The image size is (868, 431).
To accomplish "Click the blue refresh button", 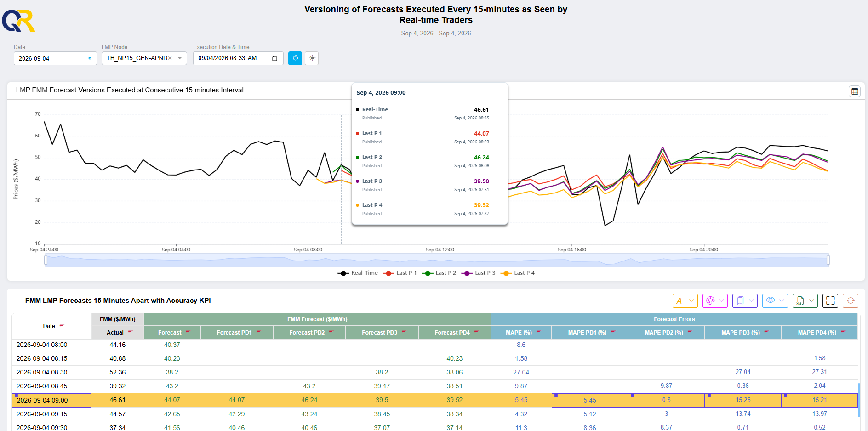I will pos(295,58).
